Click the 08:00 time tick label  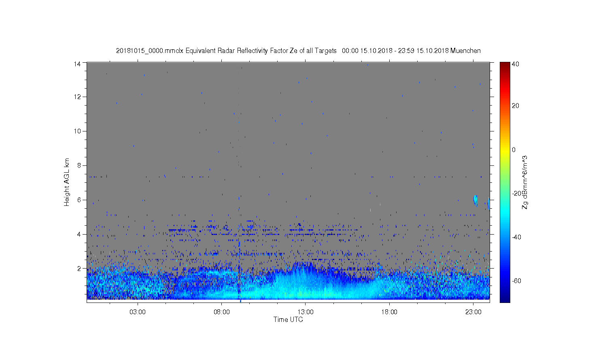point(222,312)
